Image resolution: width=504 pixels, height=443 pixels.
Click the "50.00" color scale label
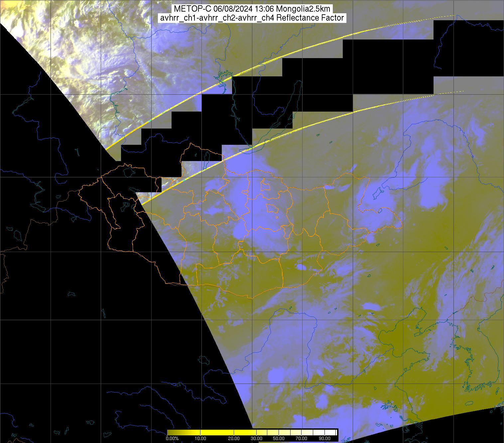(279, 439)
